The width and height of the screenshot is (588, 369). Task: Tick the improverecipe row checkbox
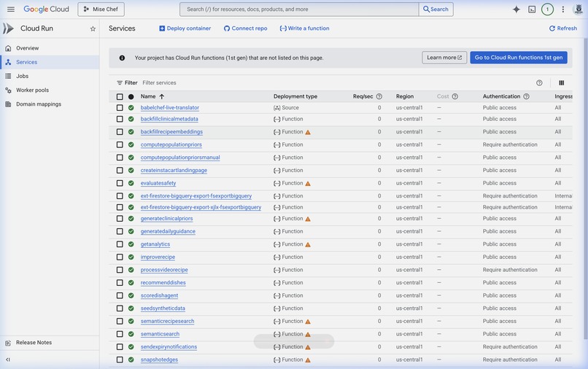(x=120, y=257)
